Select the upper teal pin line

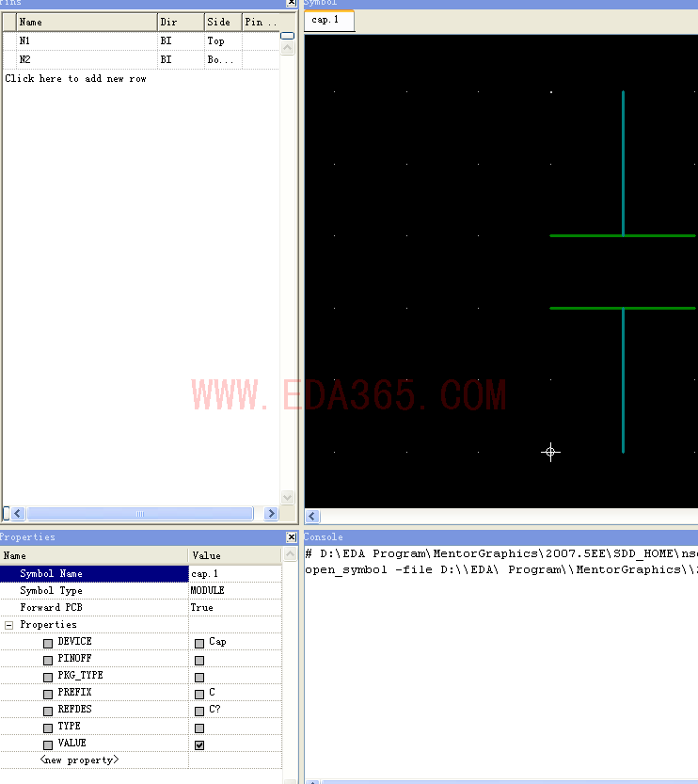tap(623, 163)
